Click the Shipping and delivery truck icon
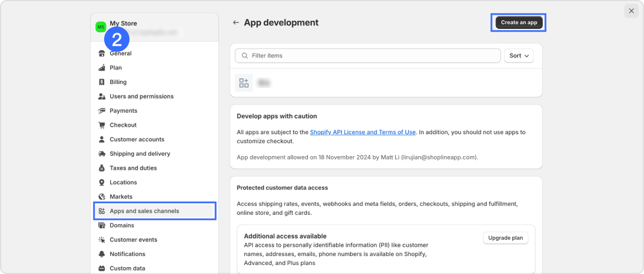This screenshot has width=644, height=274. pyautogui.click(x=102, y=154)
